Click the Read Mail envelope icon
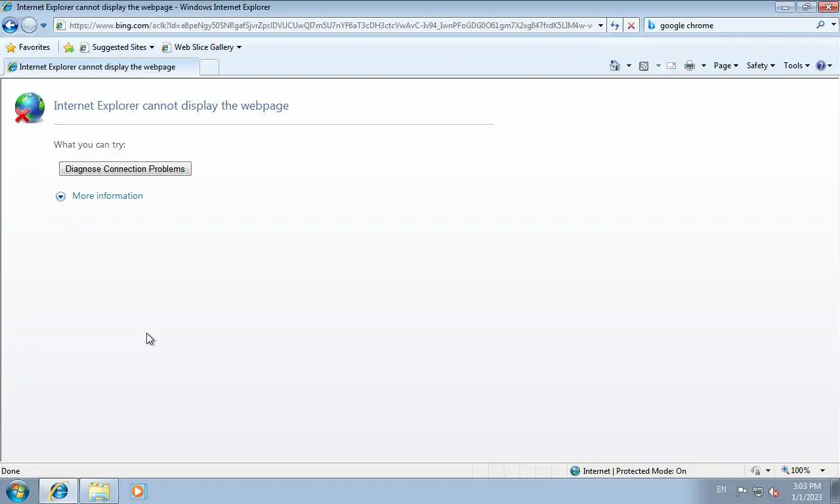 click(671, 66)
